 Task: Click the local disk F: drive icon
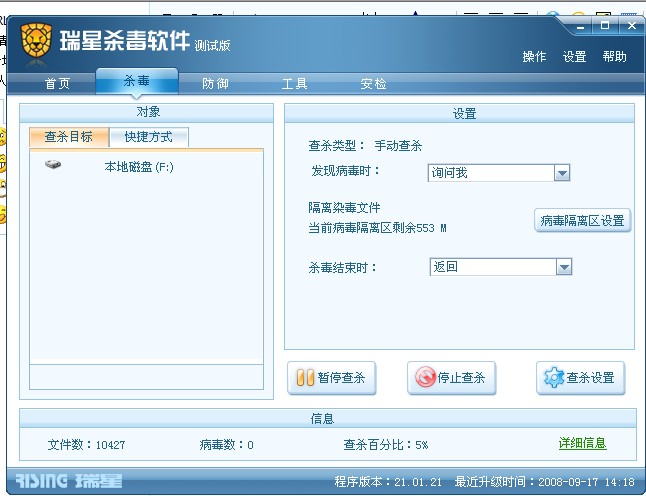53,165
